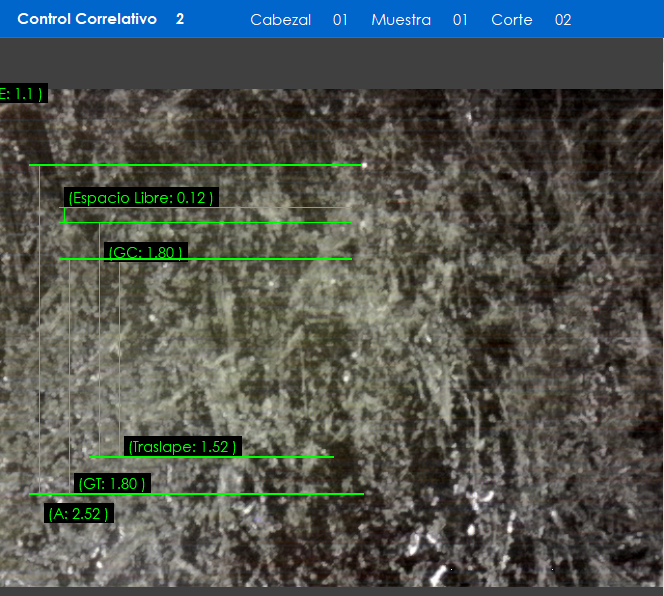This screenshot has height=596, width=664.
Task: Click the Espacio Libre 0.12 measurement label
Action: 141,198
